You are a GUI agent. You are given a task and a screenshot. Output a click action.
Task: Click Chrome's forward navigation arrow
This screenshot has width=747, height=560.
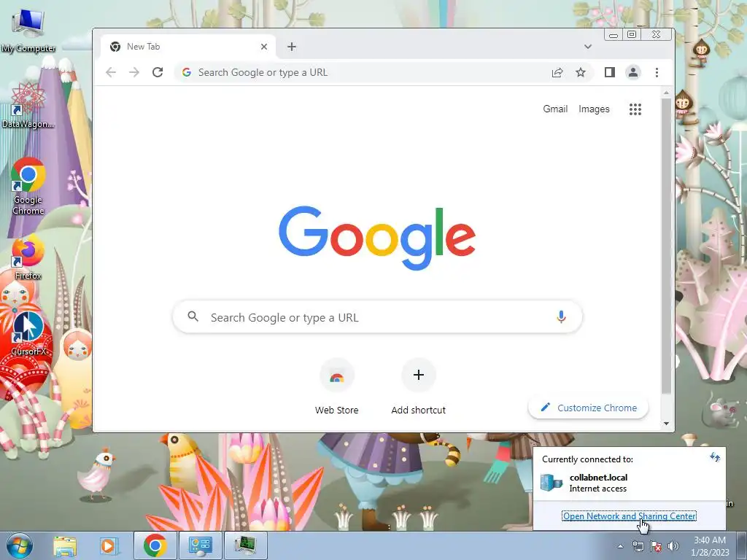point(134,72)
